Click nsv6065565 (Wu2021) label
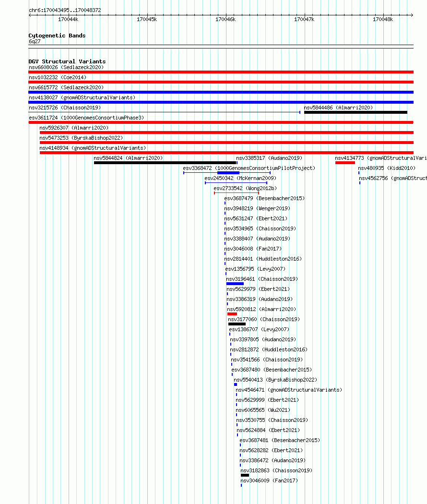The image size is (427, 504). pos(263,410)
